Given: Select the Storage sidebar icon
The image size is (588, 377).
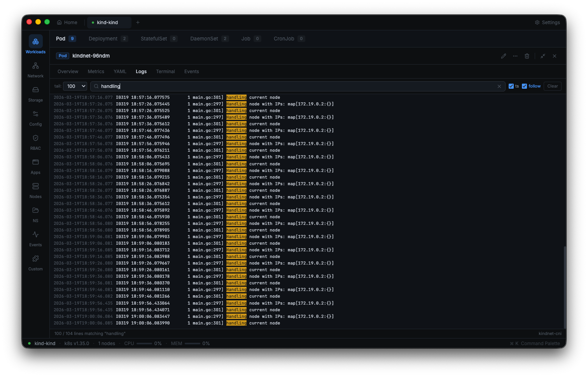Looking at the screenshot, I should tap(35, 94).
